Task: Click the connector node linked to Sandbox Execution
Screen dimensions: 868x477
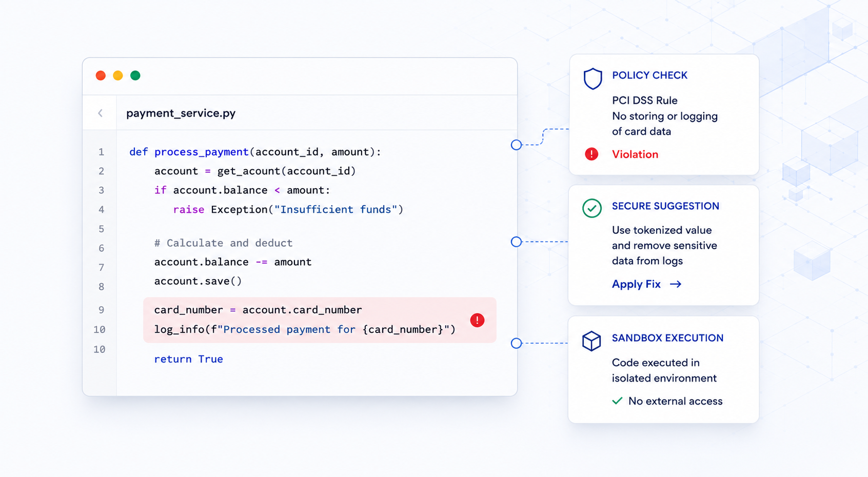Action: tap(516, 343)
